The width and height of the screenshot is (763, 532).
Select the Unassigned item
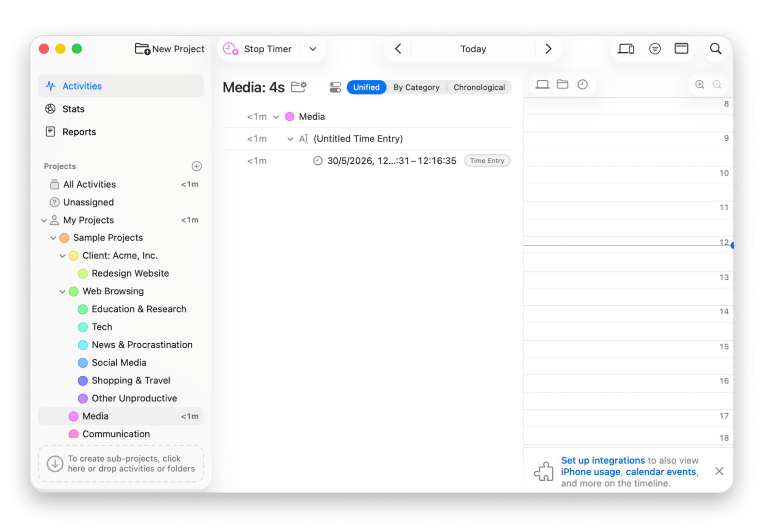tap(121, 202)
